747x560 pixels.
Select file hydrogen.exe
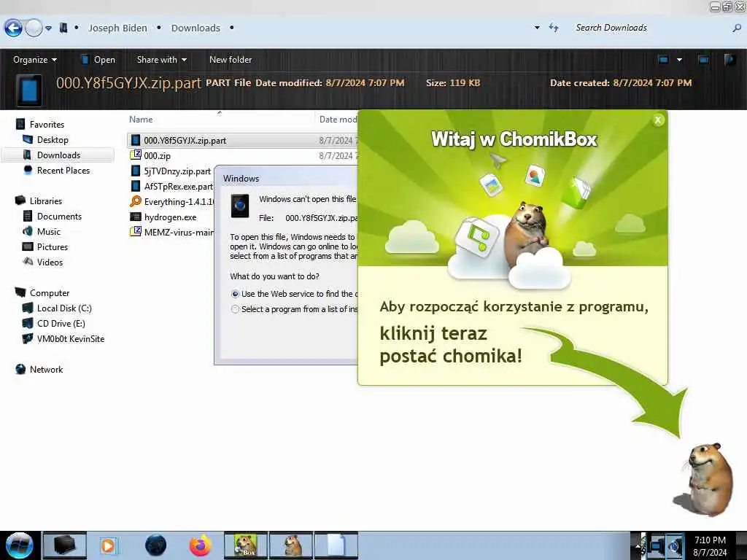pyautogui.click(x=170, y=217)
